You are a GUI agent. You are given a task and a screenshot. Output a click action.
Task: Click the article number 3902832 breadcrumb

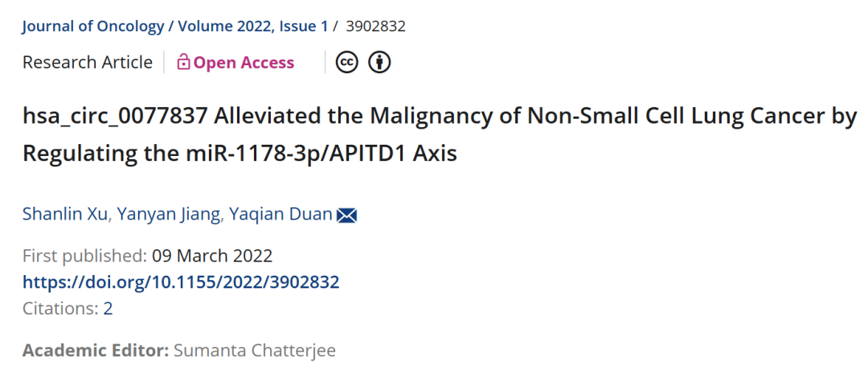376,26
